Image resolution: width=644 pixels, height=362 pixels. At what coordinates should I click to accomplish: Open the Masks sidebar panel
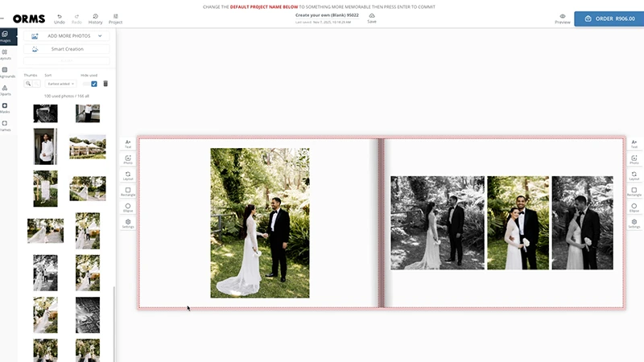click(x=5, y=107)
